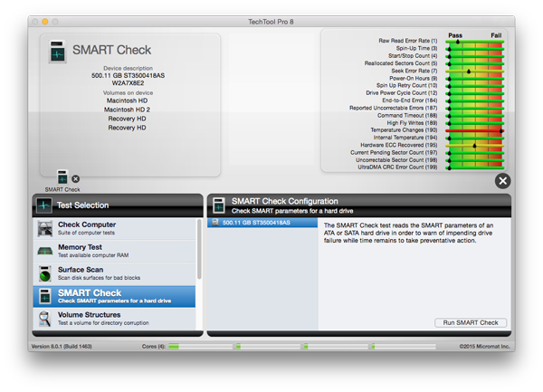Select the Memory Test entry
This screenshot has height=392, width=543.
(x=114, y=251)
